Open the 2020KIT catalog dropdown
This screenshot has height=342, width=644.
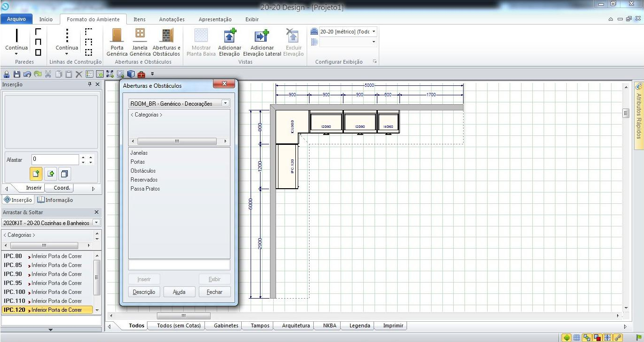click(x=97, y=223)
